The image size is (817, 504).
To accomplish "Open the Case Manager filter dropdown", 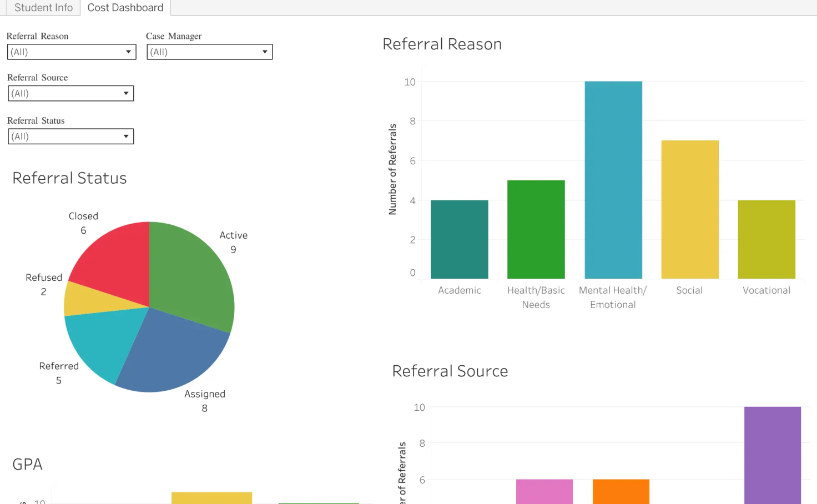I will 210,52.
